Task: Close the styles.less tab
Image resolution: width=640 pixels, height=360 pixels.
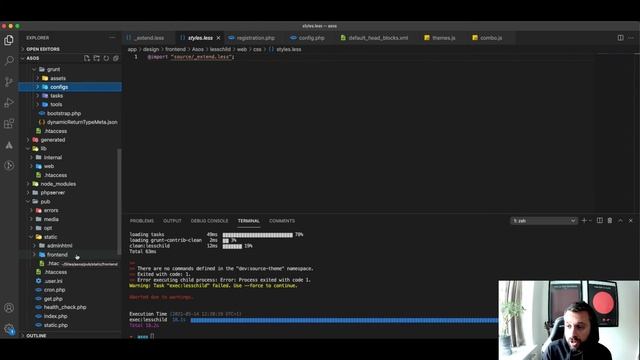Action: coord(218,38)
